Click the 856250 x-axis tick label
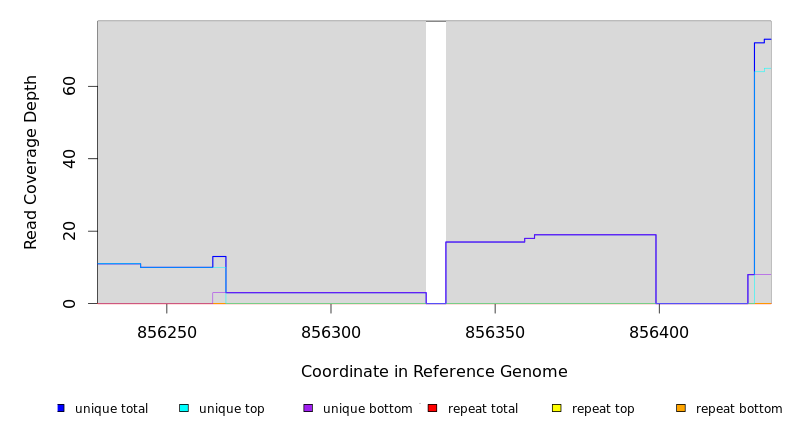This screenshot has width=792, height=432. [x=167, y=332]
